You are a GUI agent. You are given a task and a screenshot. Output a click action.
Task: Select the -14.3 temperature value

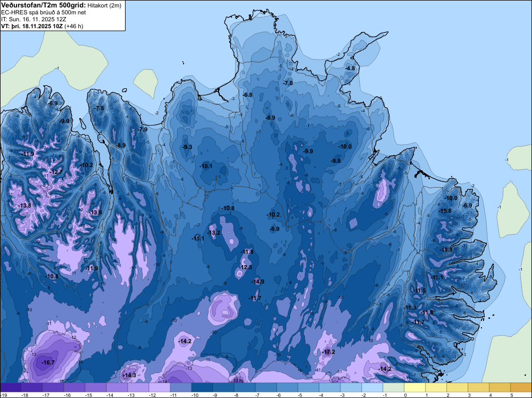pyautogui.click(x=129, y=375)
